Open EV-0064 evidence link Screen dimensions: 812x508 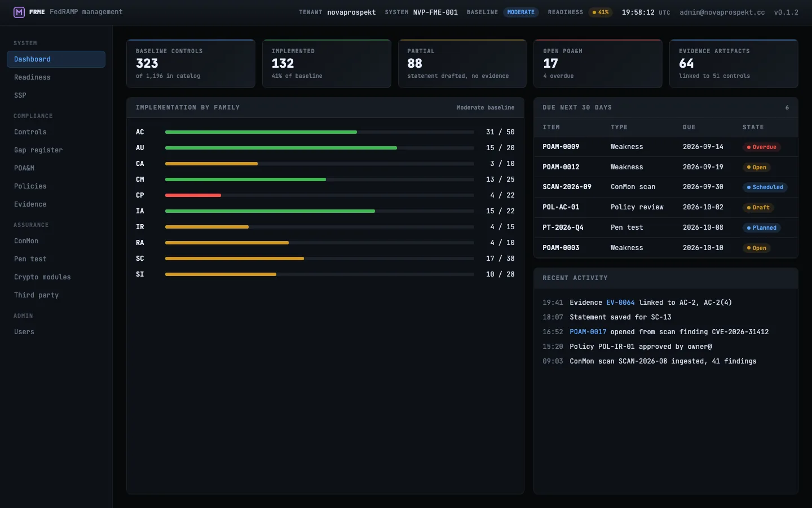620,303
